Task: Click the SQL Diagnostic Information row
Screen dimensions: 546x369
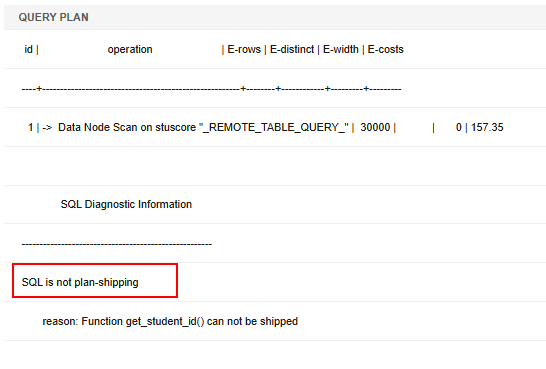Action: pyautogui.click(x=126, y=204)
